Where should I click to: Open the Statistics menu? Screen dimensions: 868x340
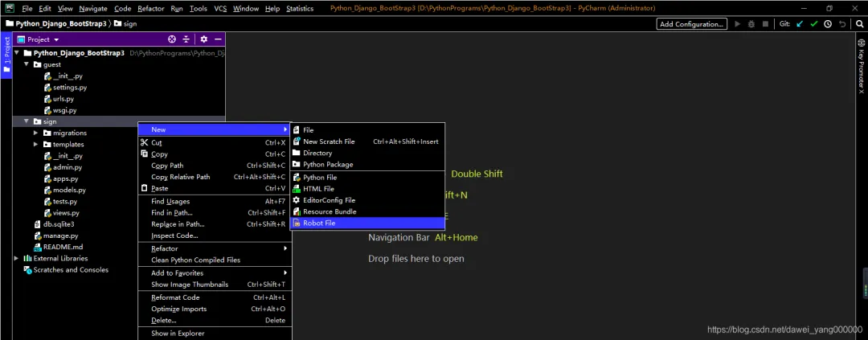click(x=300, y=8)
